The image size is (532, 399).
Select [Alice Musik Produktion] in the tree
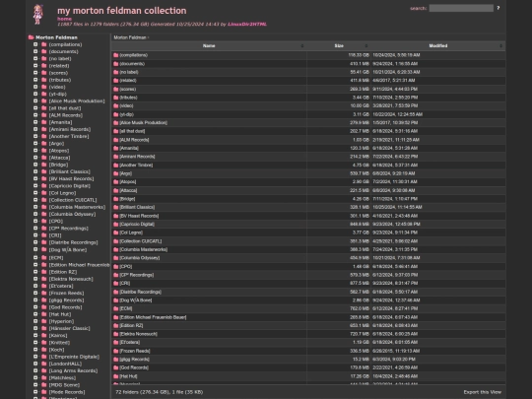tap(77, 101)
